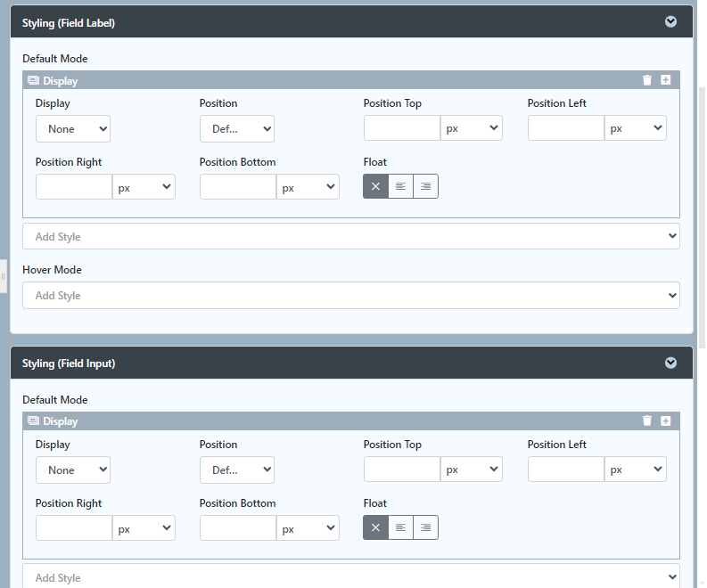Delete Display style in Field Label section
The width and height of the screenshot is (707, 588).
tap(647, 80)
